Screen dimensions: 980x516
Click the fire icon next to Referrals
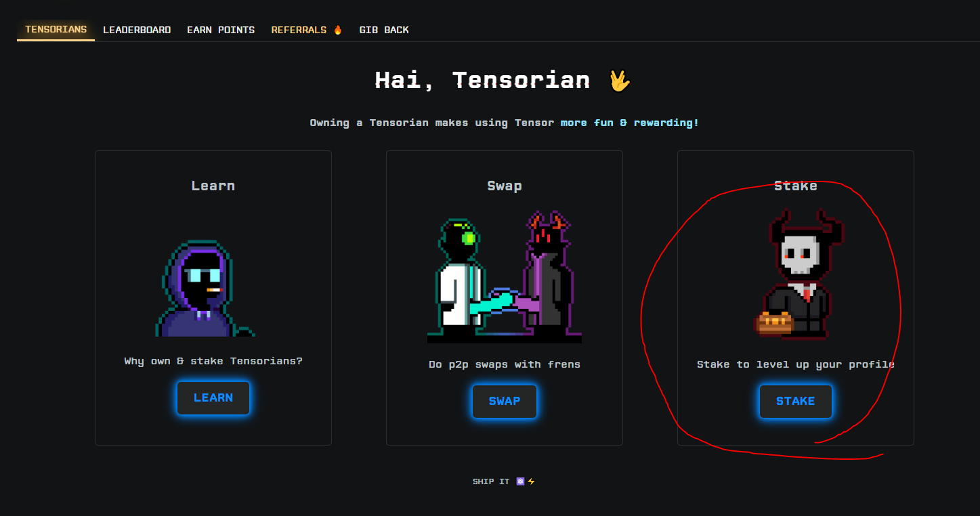pyautogui.click(x=337, y=30)
